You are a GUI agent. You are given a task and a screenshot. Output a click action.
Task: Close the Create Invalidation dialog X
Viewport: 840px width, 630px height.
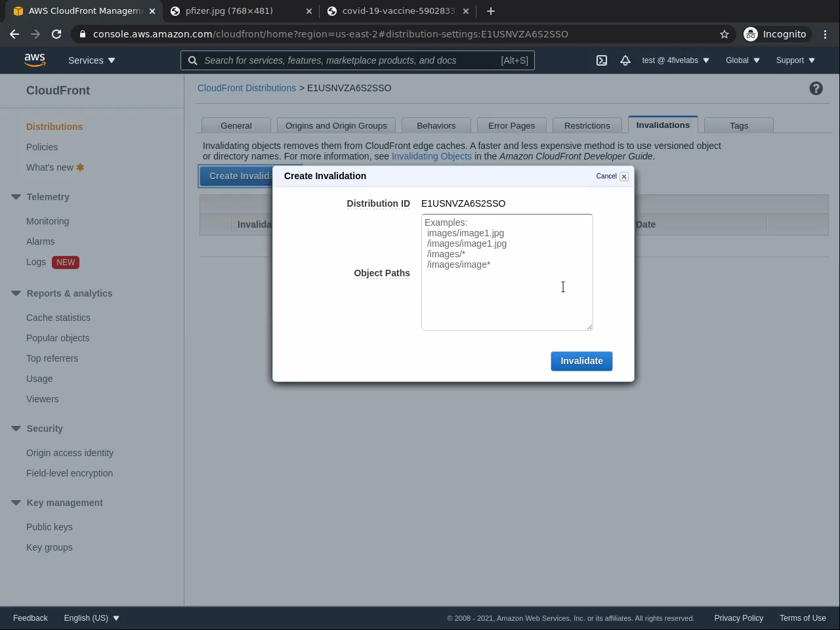tap(624, 177)
